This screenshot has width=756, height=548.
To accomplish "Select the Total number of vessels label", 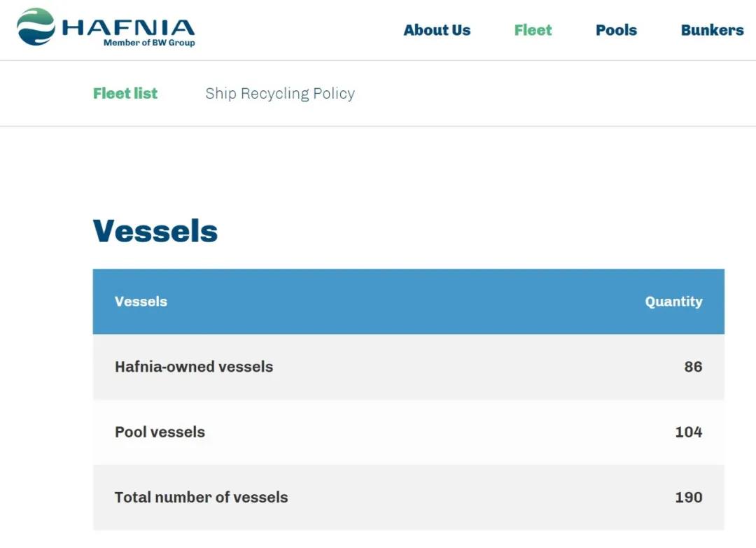I will coord(201,498).
